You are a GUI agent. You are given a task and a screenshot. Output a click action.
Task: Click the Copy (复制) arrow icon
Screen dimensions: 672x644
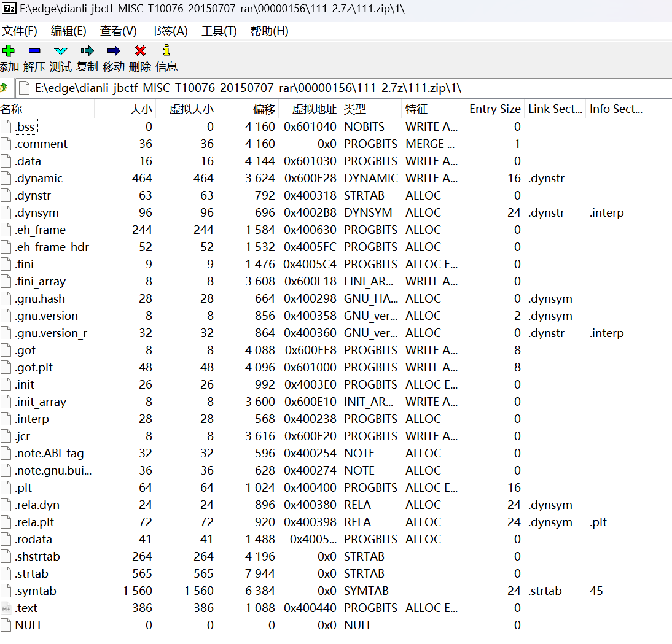pyautogui.click(x=87, y=51)
